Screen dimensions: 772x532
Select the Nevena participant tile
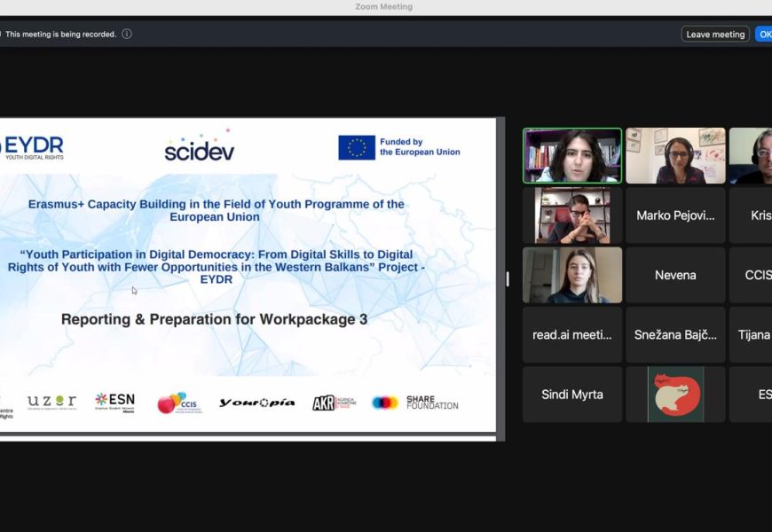(675, 275)
